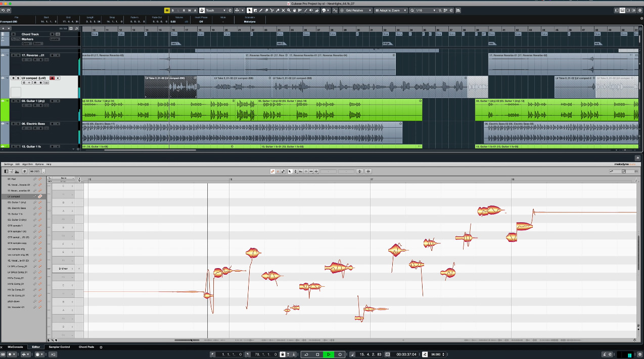
Task: Select GTR sample copy in Melodyne list
Action: pyautogui.click(x=16, y=243)
